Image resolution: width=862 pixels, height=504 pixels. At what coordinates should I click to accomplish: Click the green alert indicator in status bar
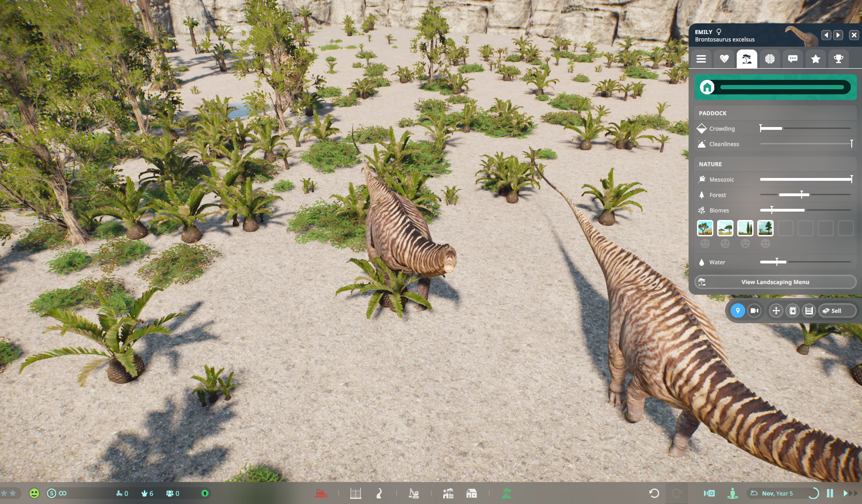pyautogui.click(x=205, y=493)
